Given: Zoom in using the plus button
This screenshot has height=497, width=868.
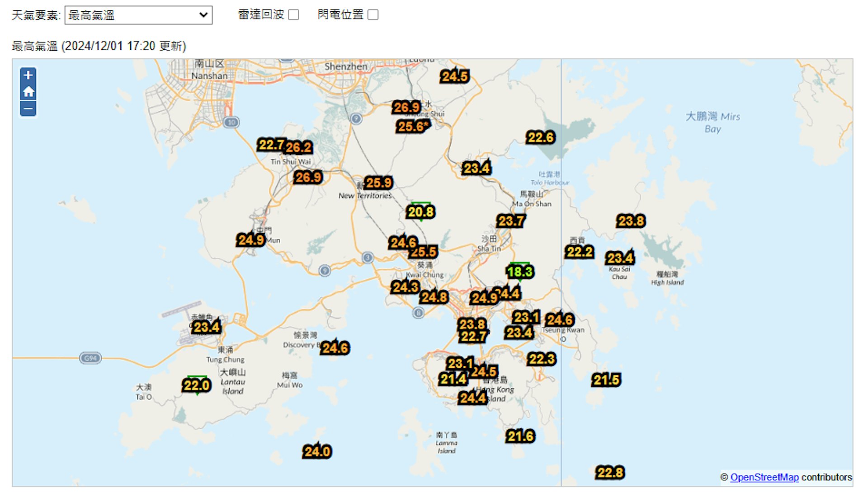Looking at the screenshot, I should pyautogui.click(x=28, y=75).
